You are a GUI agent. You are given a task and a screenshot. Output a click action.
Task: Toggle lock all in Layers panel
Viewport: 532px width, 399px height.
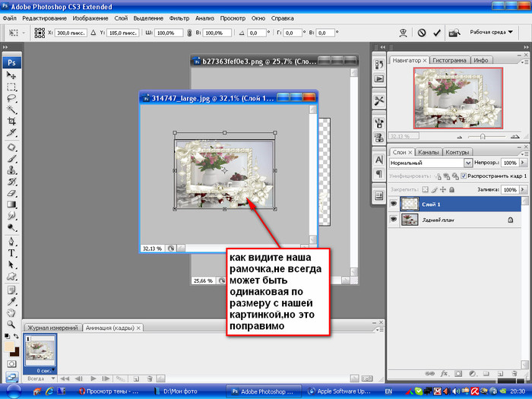pyautogui.click(x=451, y=190)
